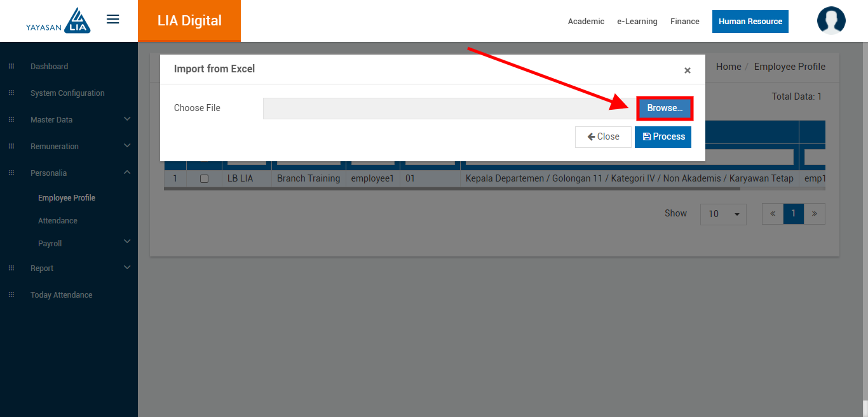Viewport: 868px width, 417px height.
Task: Click the grid icon beside Dashboard
Action: click(x=11, y=67)
